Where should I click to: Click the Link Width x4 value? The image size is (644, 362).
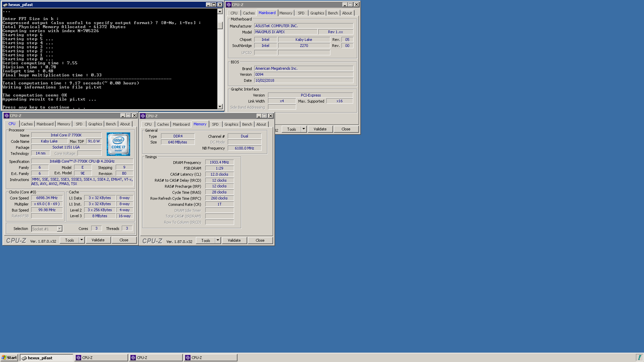point(282,101)
